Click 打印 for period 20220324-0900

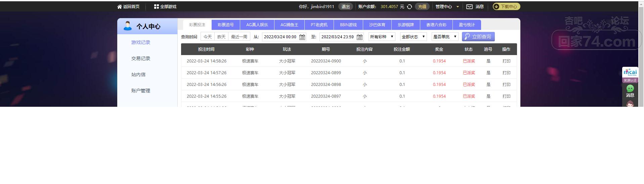(x=506, y=61)
